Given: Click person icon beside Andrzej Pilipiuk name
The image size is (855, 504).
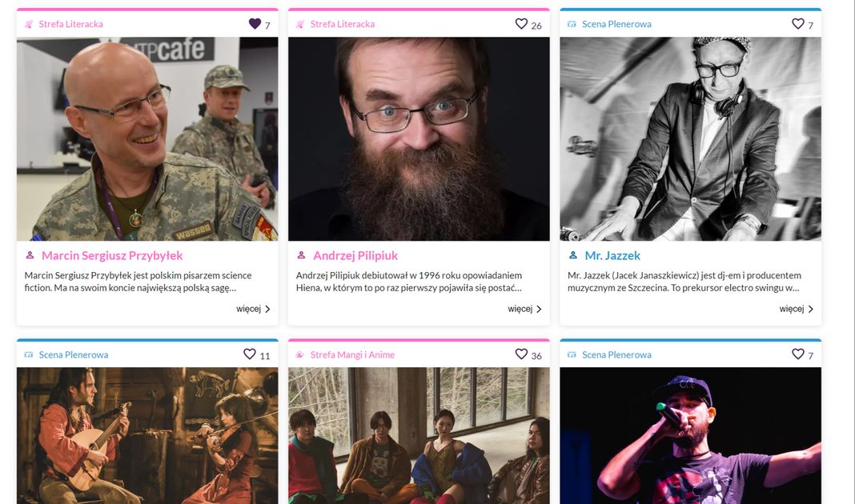Looking at the screenshot, I should pos(301,255).
